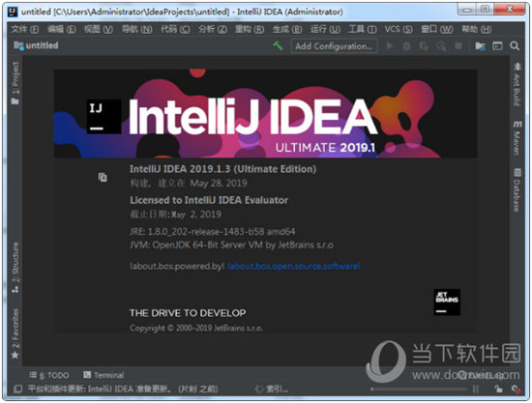Click the Licensed to IntelliJ IDEA Evaluator text

[x=209, y=200]
